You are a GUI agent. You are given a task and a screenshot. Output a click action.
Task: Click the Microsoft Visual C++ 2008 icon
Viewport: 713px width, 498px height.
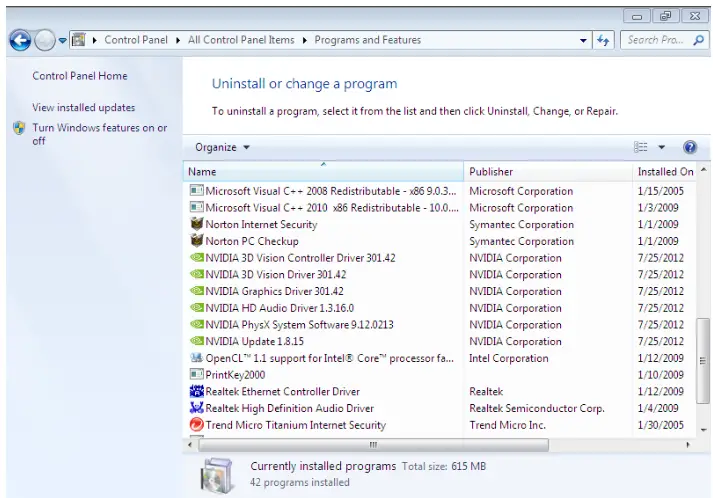click(x=197, y=191)
